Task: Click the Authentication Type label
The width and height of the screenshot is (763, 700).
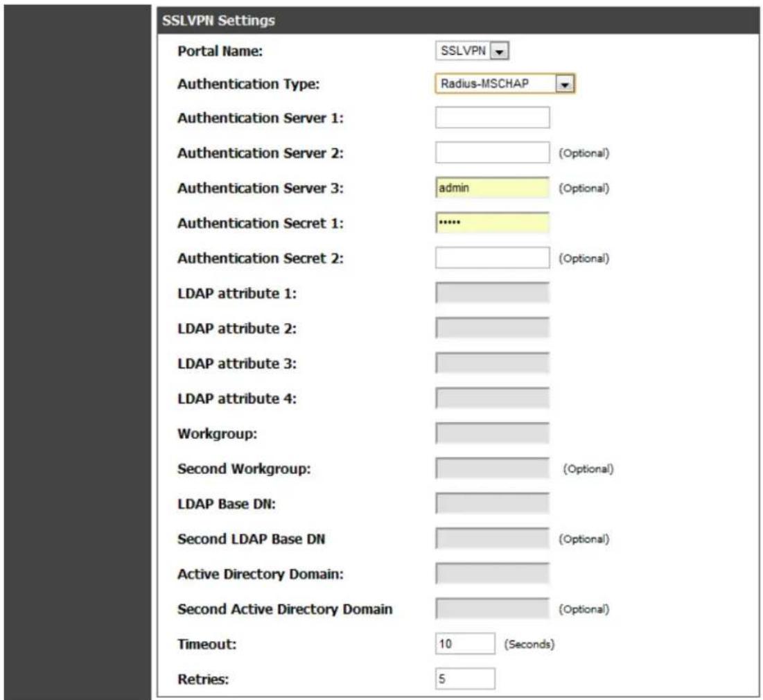Action: click(249, 85)
